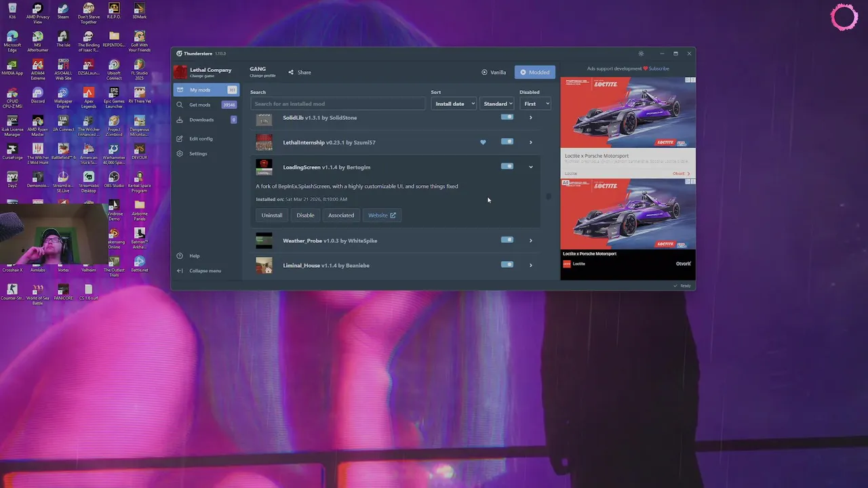Click the lower Loctite ad Otvoriť button
Viewport: 868px width, 488px height.
684,264
